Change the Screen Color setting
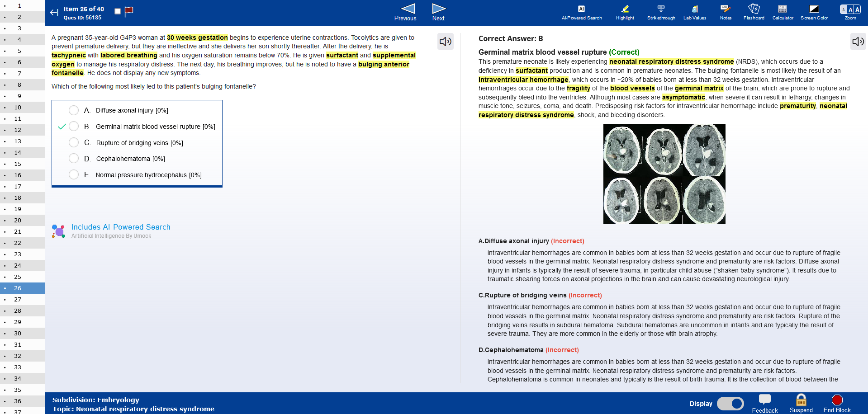Screen dimensions: 868x414 814,12
